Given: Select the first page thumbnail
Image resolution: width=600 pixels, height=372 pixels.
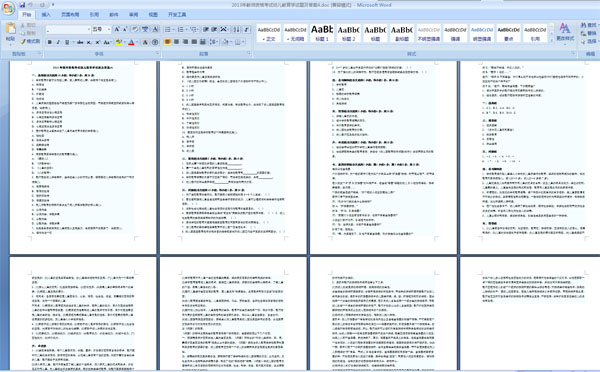Looking at the screenshot, I should (83, 157).
